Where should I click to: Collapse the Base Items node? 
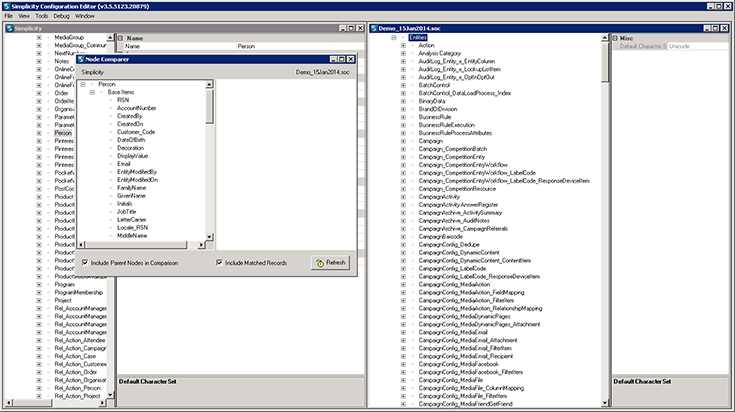pyautogui.click(x=92, y=92)
